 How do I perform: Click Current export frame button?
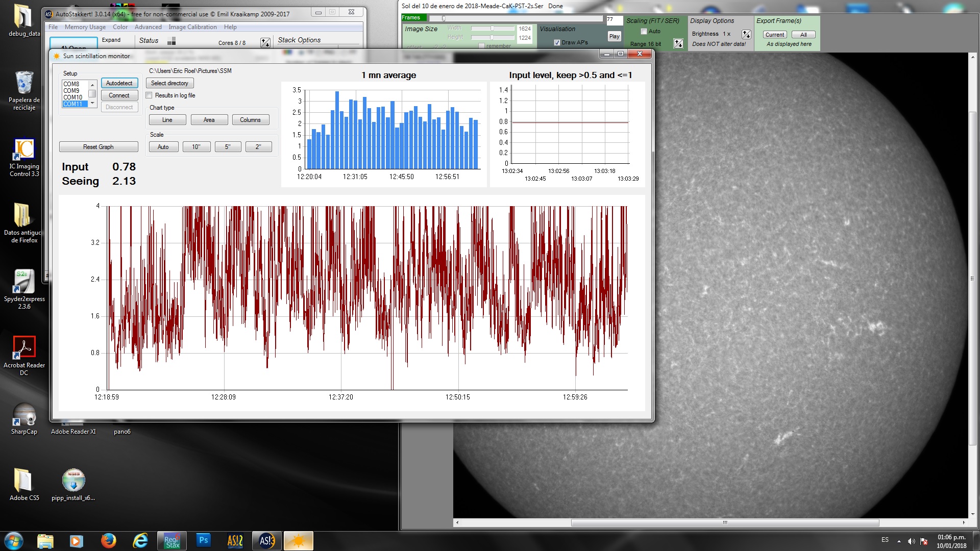click(x=774, y=35)
